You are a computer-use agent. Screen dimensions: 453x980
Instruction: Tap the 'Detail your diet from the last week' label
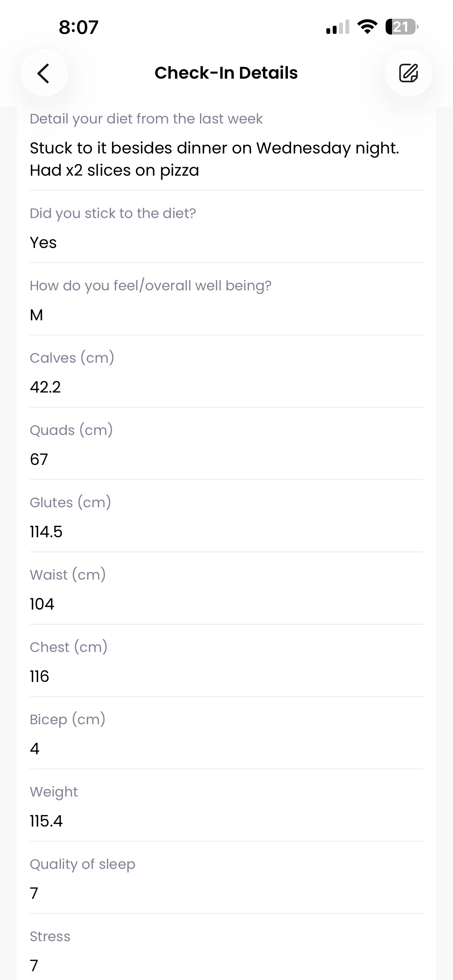click(146, 119)
